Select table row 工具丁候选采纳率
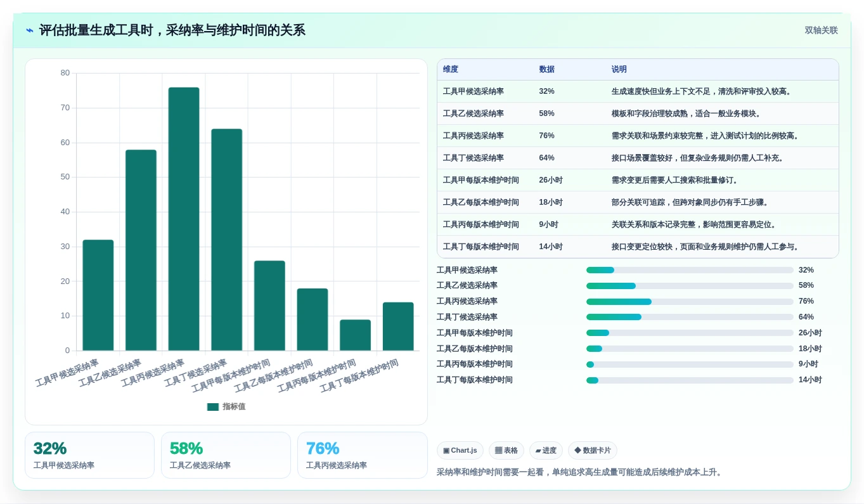Image resolution: width=864 pixels, height=504 pixels. pyautogui.click(x=638, y=158)
